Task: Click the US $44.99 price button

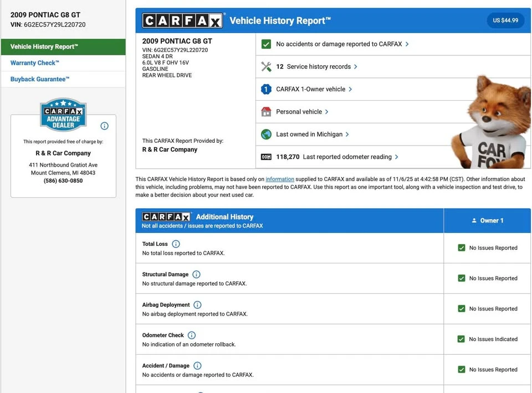Action: (x=505, y=20)
